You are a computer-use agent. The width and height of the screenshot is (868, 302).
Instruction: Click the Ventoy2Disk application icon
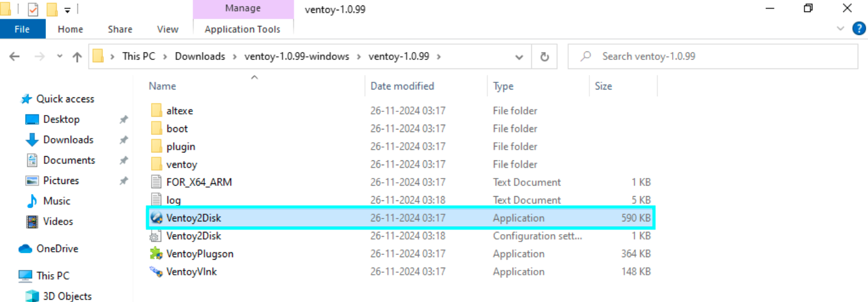[x=157, y=218]
